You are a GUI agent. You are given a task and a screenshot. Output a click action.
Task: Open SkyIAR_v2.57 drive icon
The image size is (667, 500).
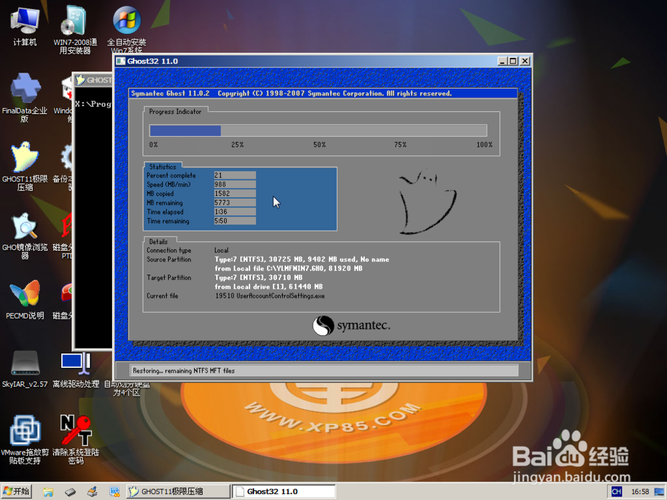[24, 369]
